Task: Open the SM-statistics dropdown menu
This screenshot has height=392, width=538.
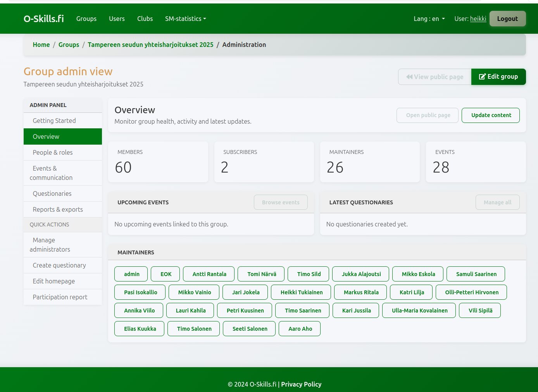Action: pyautogui.click(x=185, y=19)
